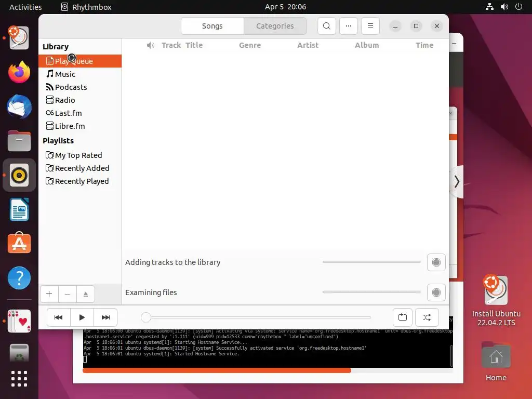Open the My Top Rated playlist

click(x=80, y=155)
